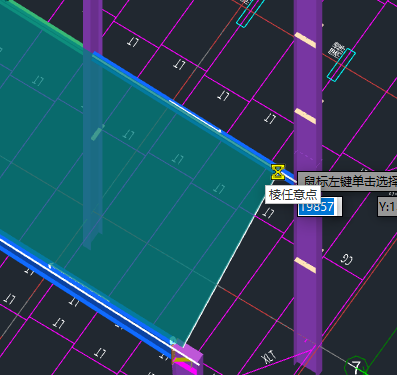Click the topmost beige mark on purple column
Image resolution: width=397 pixels, height=375 pixels.
[305, 40]
